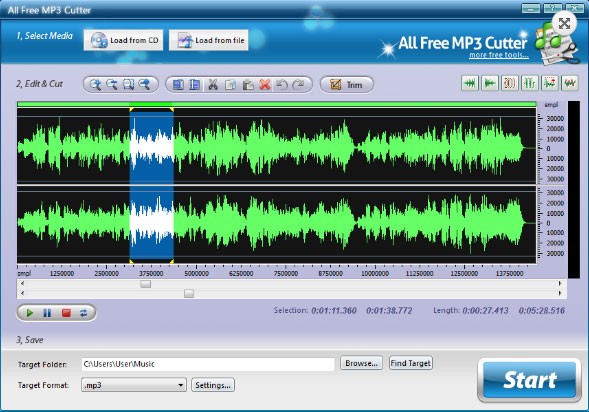Click the big Start button
This screenshot has width=589, height=412.
(530, 380)
